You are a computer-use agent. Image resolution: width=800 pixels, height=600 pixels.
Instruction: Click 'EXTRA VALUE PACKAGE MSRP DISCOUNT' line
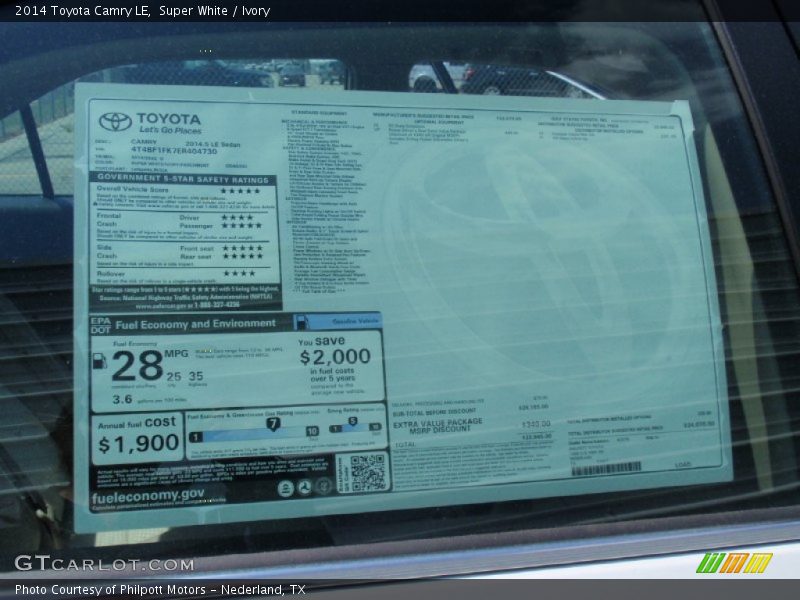[438, 426]
